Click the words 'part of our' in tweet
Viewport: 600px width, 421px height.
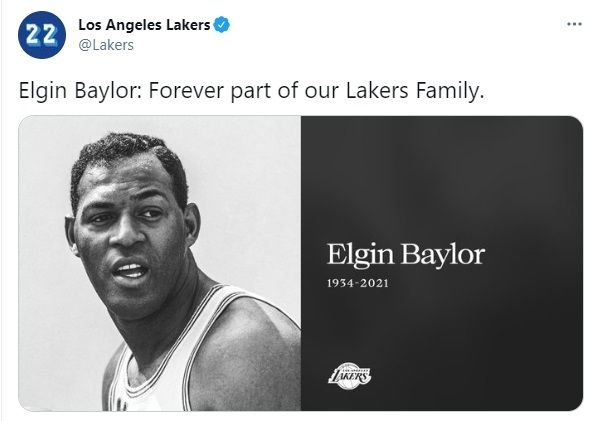pyautogui.click(x=281, y=91)
